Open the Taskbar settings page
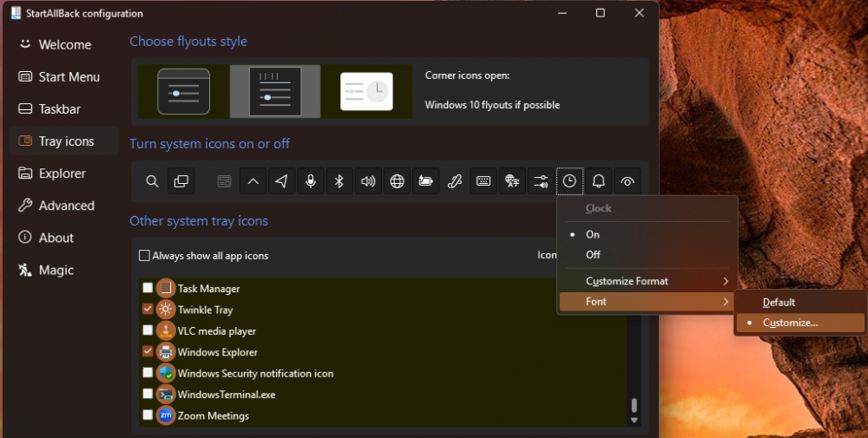Image resolution: width=868 pixels, height=438 pixels. pos(60,109)
